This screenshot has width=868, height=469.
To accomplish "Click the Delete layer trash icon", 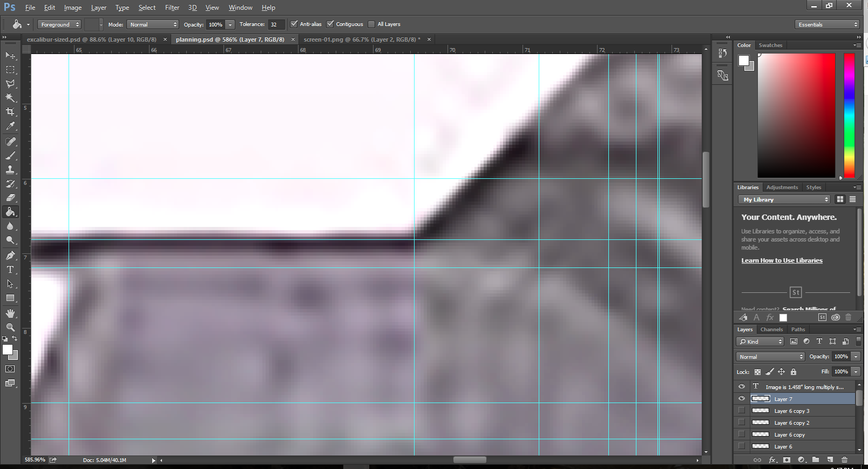I will coord(845,460).
